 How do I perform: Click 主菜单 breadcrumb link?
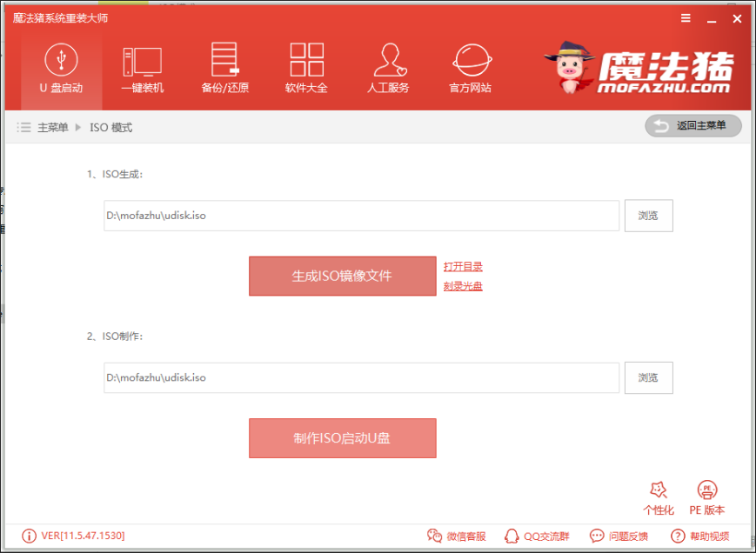tap(52, 128)
